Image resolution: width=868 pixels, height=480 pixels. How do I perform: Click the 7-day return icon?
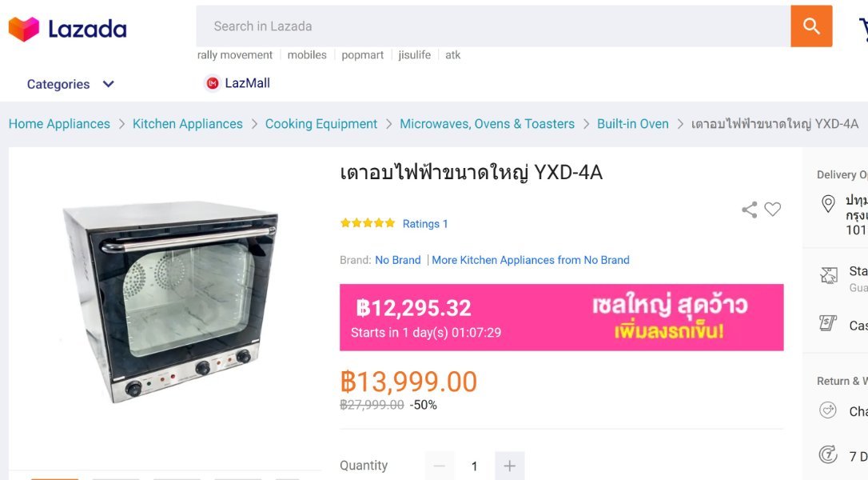tap(828, 454)
